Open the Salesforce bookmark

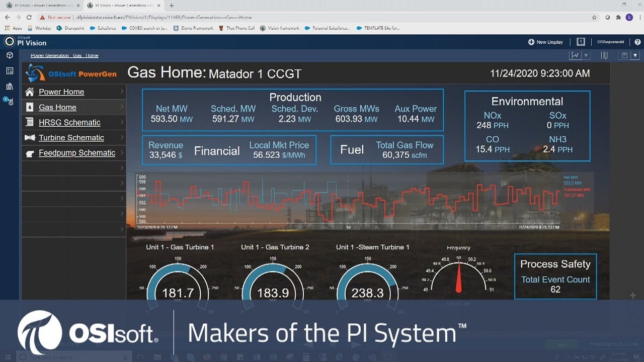(x=103, y=28)
